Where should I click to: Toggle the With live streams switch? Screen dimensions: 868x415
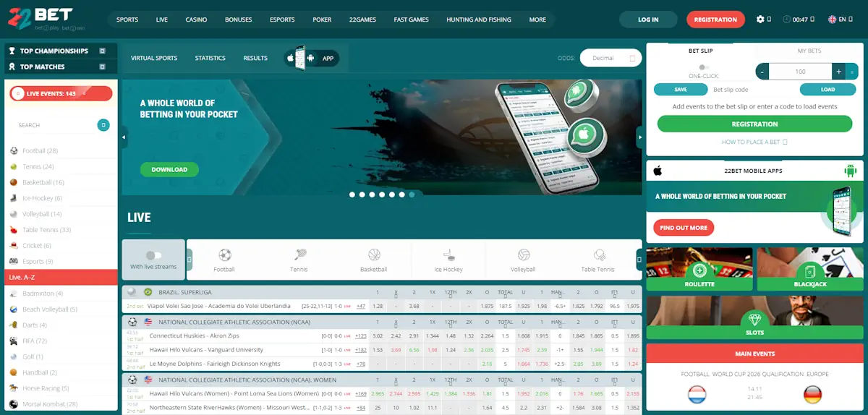153,255
